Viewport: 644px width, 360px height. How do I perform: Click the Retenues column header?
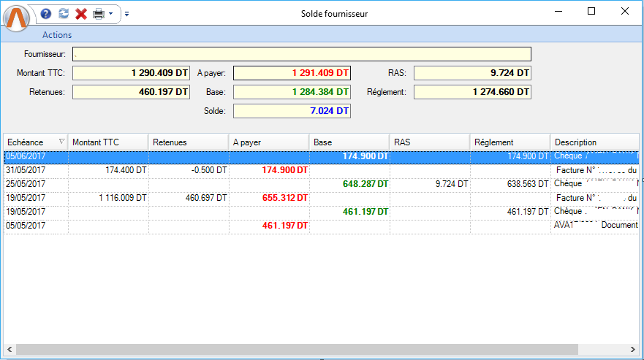point(188,142)
